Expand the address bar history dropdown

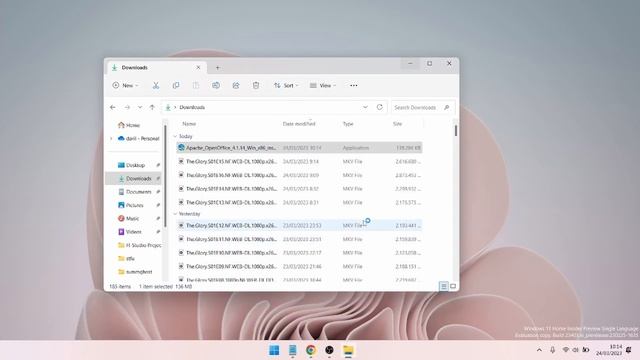[365, 107]
